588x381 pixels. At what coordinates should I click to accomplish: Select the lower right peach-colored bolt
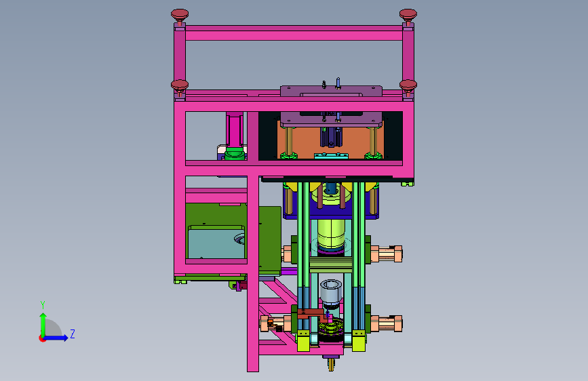tap(387, 324)
